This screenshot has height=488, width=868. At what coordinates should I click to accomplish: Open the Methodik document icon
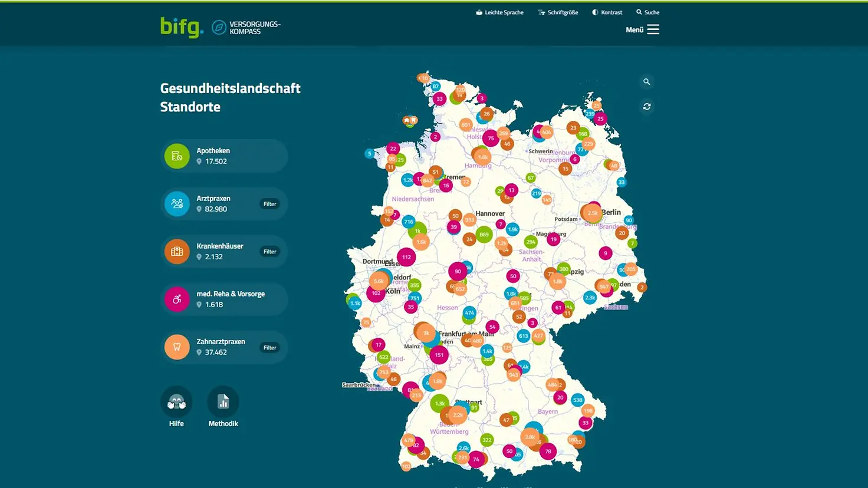pos(223,403)
